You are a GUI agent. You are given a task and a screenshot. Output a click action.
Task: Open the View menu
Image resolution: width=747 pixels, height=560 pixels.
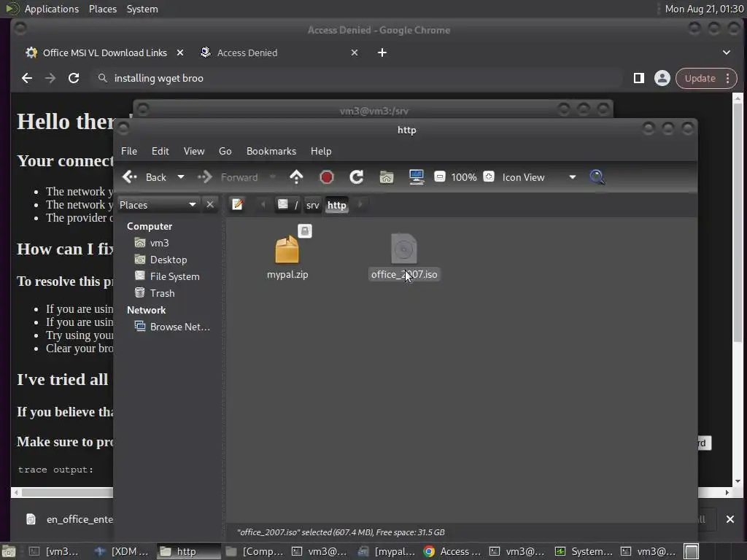[194, 151]
